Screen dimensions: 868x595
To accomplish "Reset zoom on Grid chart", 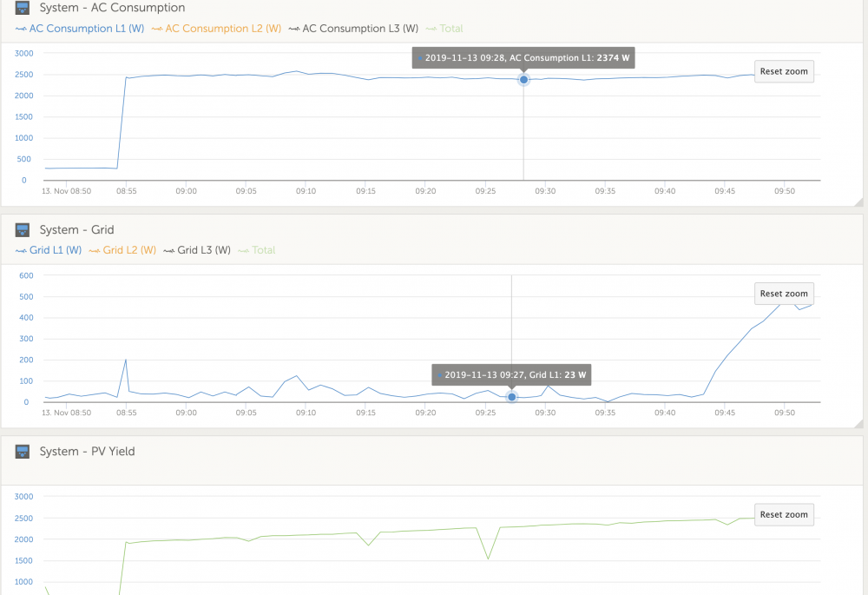I will coord(784,294).
